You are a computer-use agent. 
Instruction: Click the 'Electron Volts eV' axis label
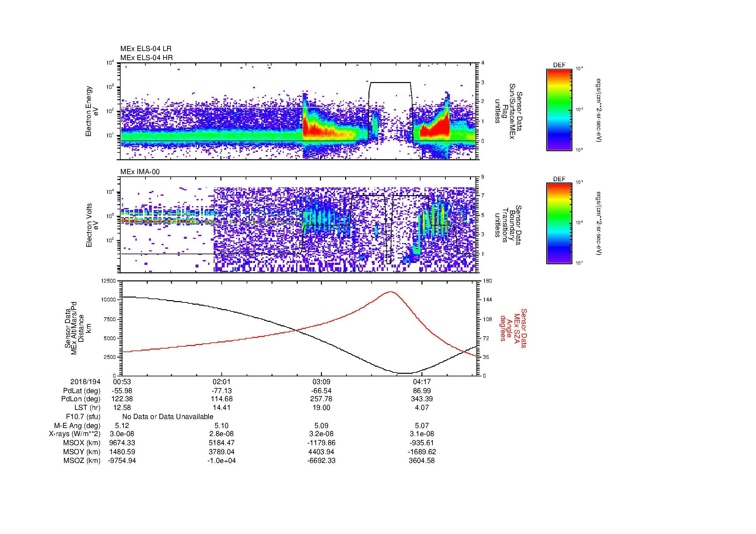pyautogui.click(x=92, y=225)
